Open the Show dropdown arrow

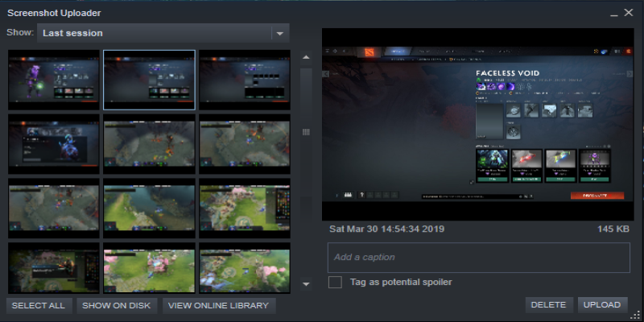click(x=280, y=33)
